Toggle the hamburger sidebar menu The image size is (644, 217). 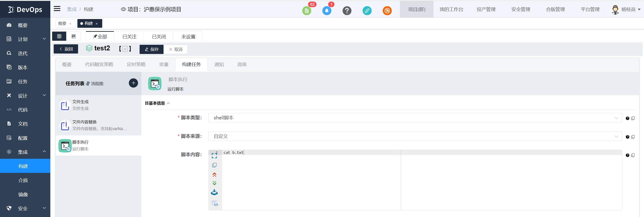click(x=57, y=9)
